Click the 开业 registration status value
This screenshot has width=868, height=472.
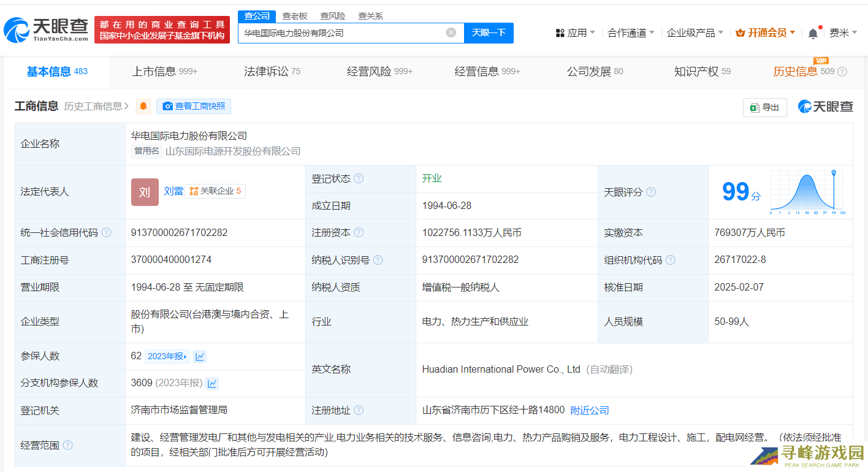coord(432,178)
